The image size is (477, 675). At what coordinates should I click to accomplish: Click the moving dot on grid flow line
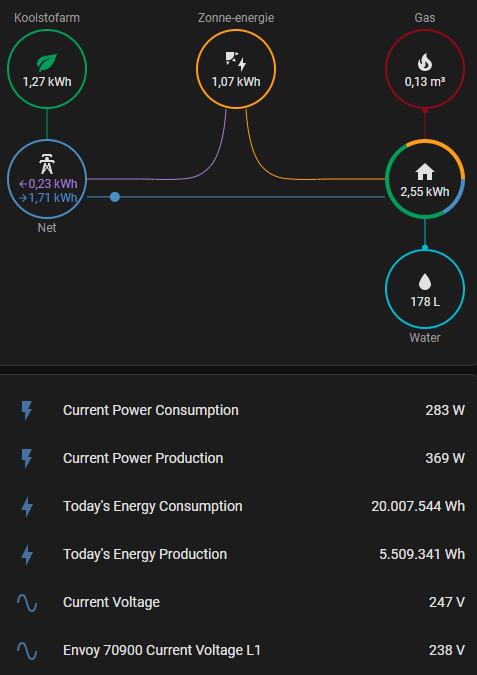click(x=115, y=197)
